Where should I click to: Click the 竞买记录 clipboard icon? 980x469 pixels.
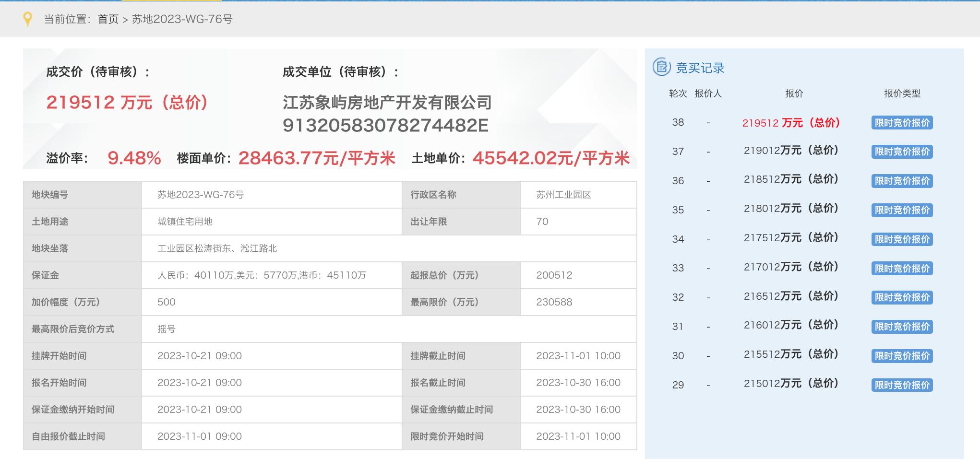[x=661, y=67]
